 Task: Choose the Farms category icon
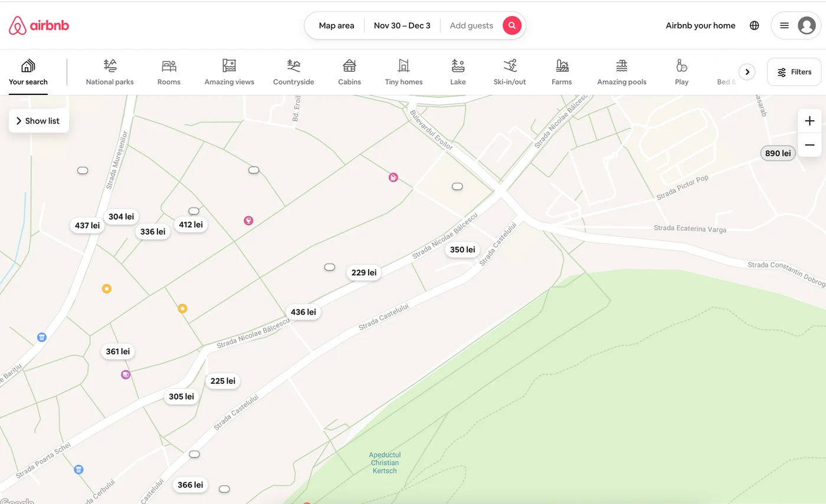click(562, 65)
